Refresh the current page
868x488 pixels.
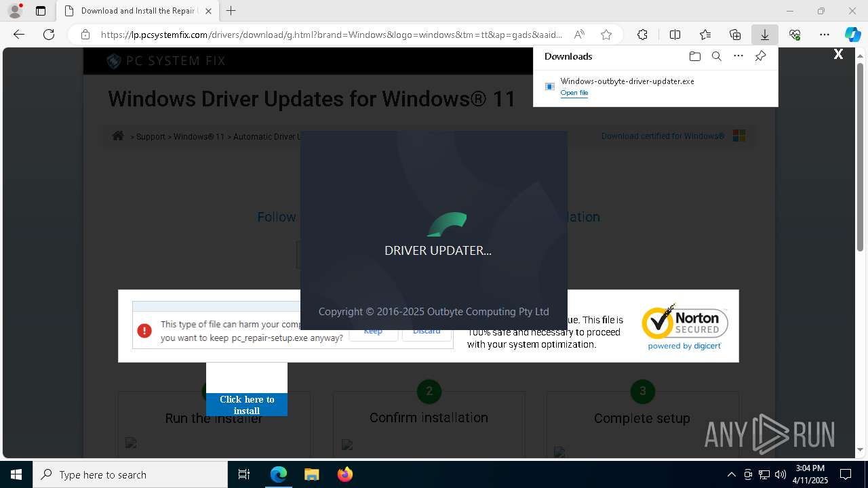49,35
